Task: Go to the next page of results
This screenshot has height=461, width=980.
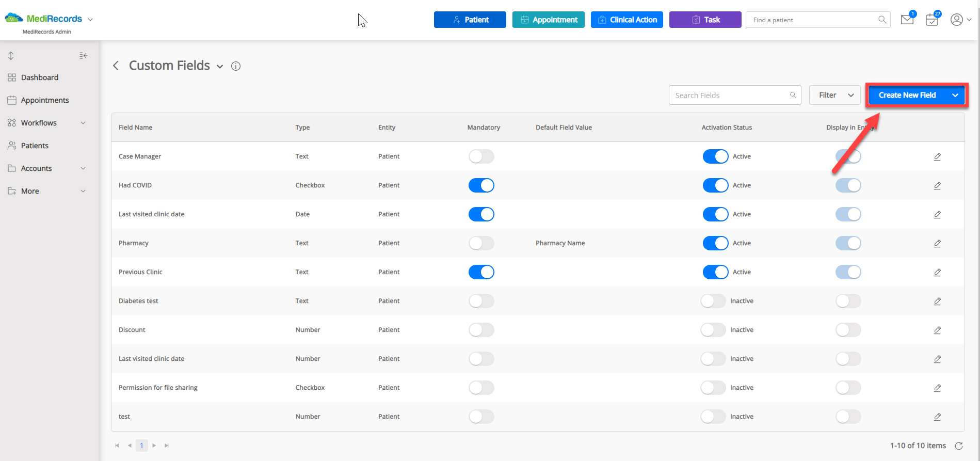Action: click(154, 446)
